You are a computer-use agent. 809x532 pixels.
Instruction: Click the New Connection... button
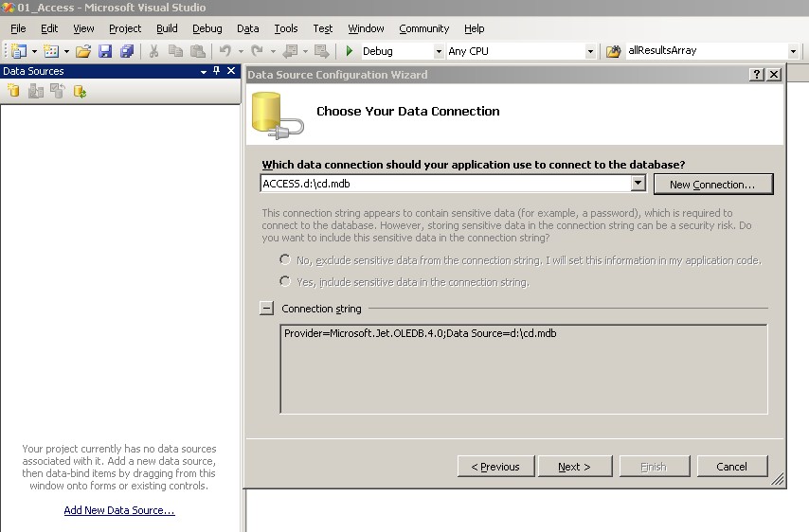[713, 184]
